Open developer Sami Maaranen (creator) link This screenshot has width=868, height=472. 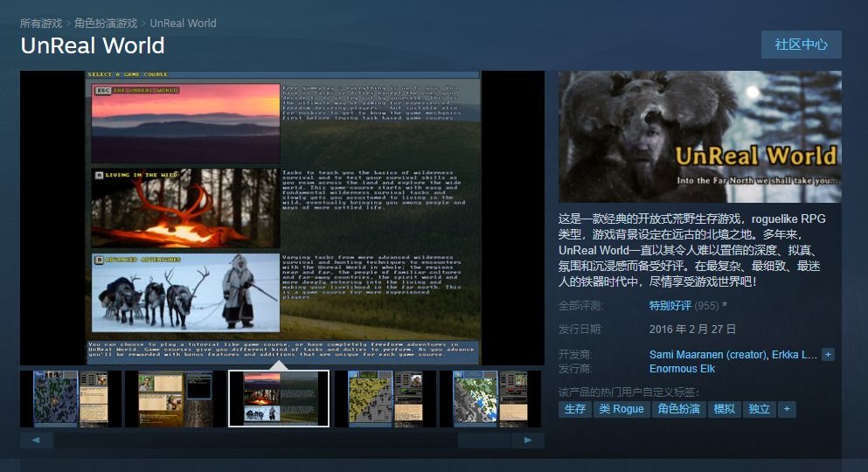[708, 355]
